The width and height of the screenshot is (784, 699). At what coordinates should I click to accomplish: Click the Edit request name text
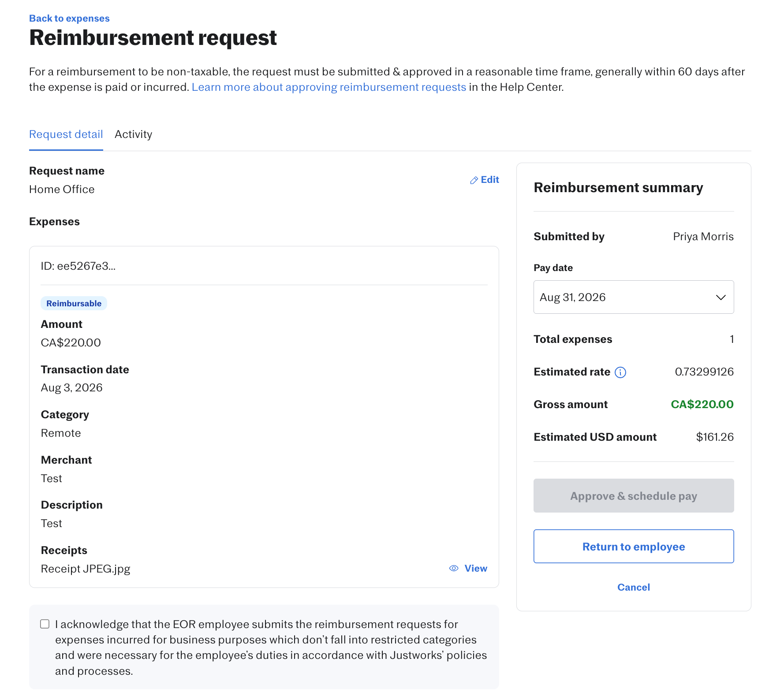tap(490, 180)
